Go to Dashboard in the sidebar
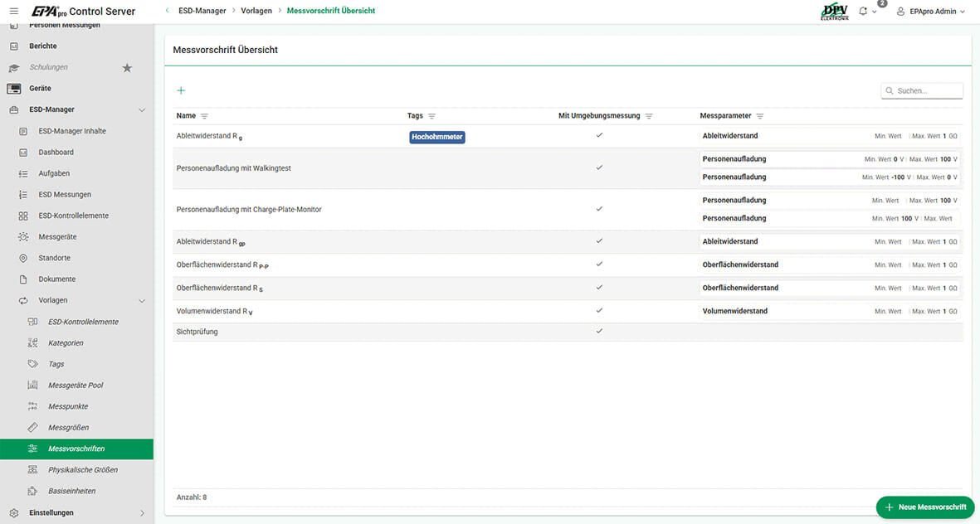 tap(56, 153)
